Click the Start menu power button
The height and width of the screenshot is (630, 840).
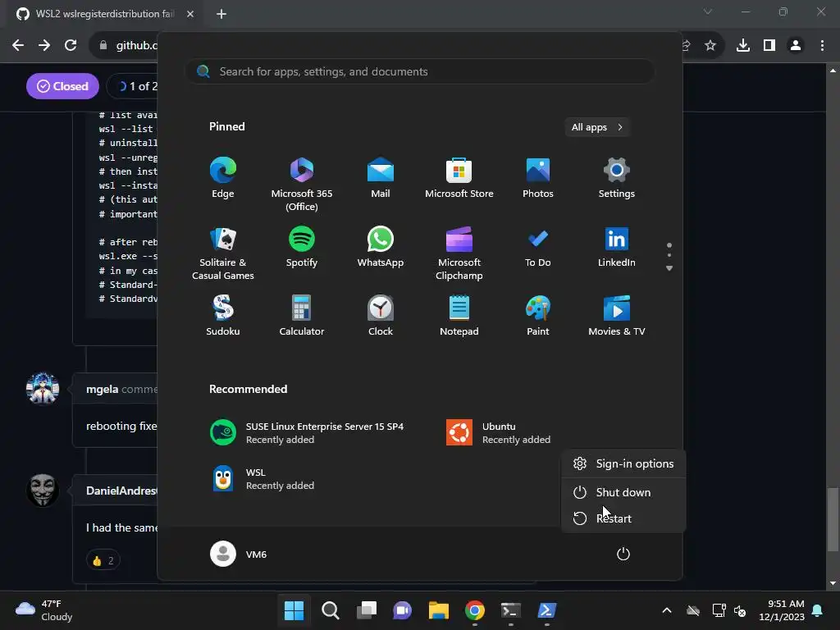coord(623,554)
